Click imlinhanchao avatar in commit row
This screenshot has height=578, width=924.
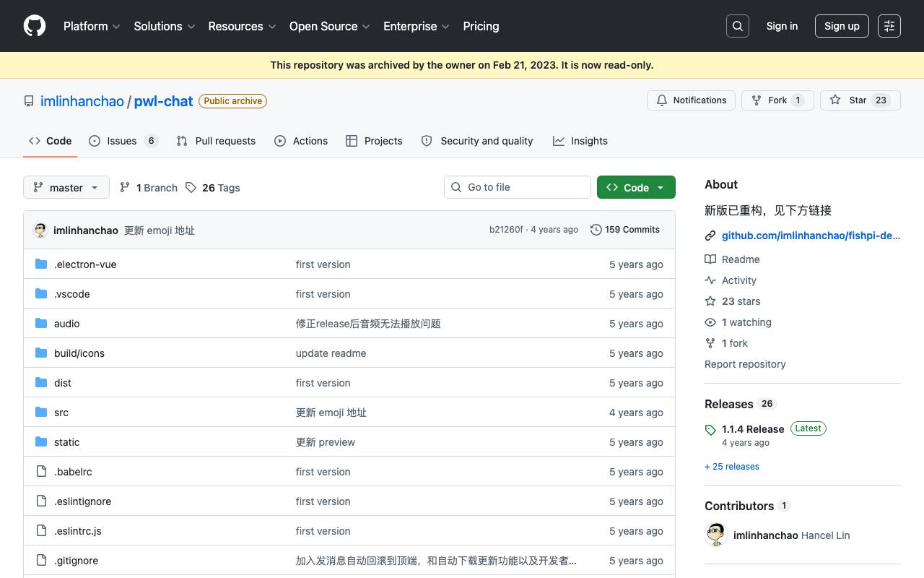[40, 230]
